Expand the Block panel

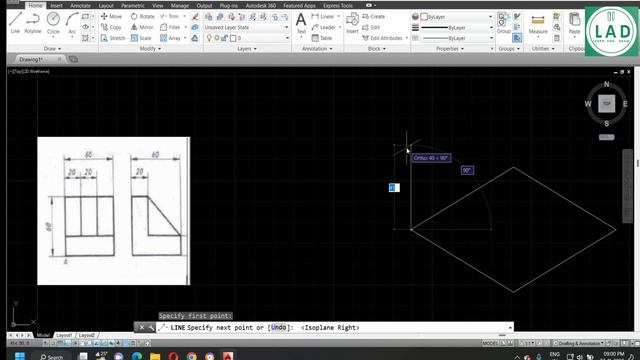376,49
